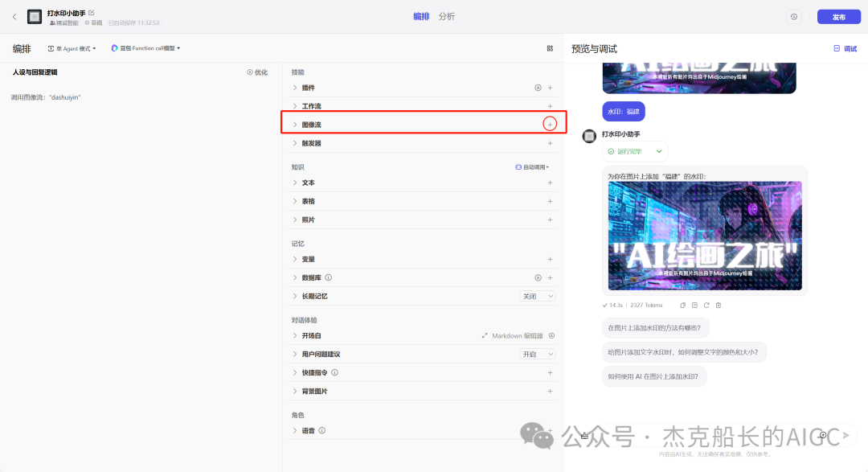Viewport: 868px width, 472px height.
Task: Delete the bot reply with trash icon
Action: coord(719,306)
